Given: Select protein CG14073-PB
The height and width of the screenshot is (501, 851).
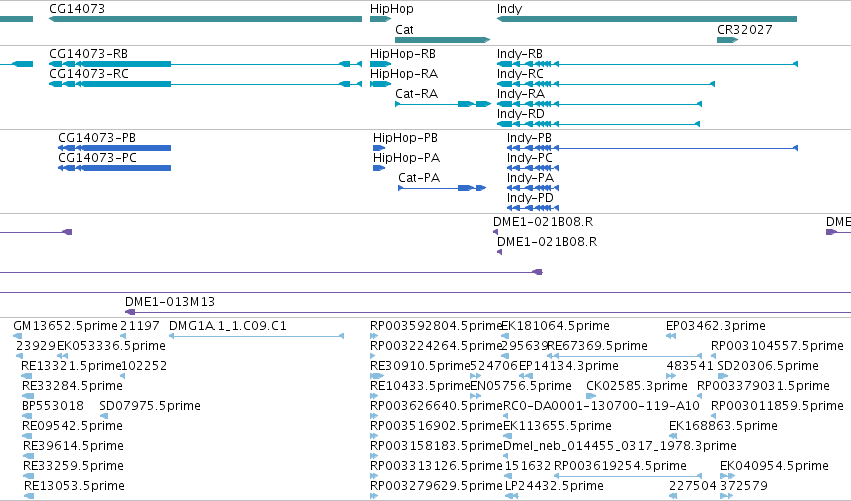Looking at the screenshot, I should click(115, 148).
